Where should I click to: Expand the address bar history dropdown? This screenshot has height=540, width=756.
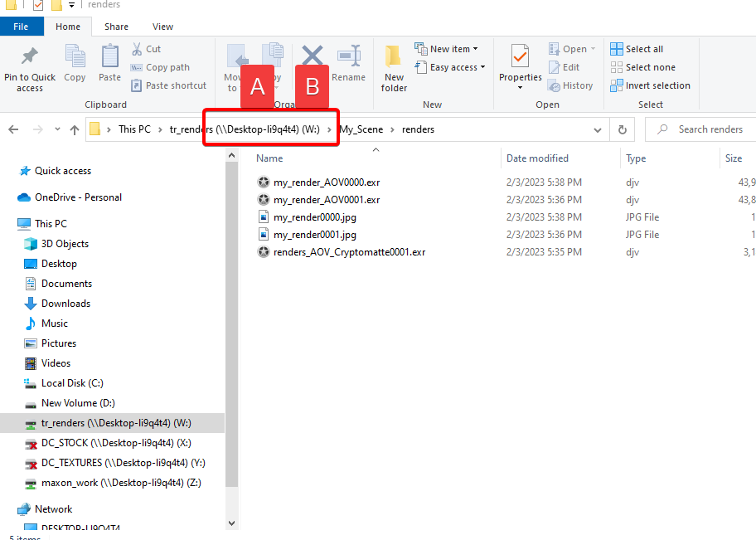[598, 129]
